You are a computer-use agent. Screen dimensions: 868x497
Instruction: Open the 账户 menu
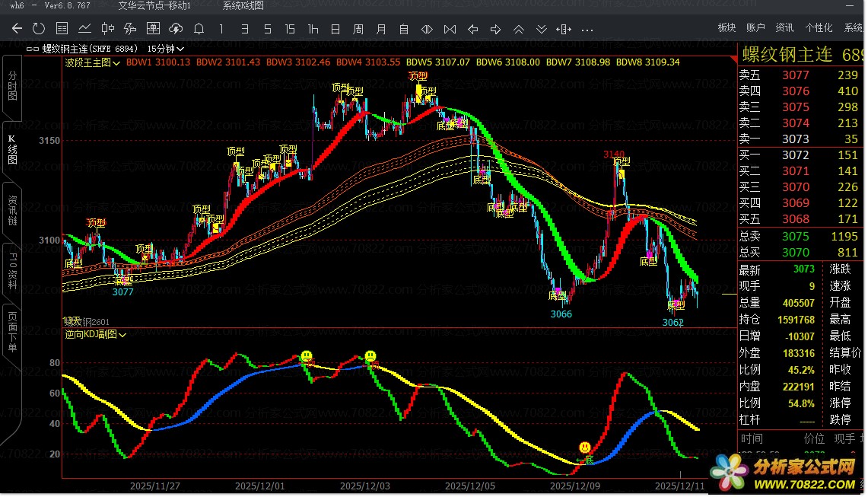coord(755,27)
